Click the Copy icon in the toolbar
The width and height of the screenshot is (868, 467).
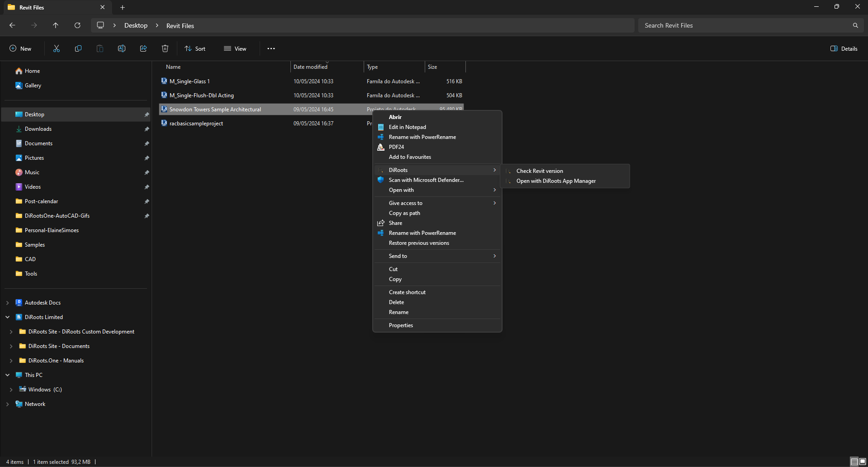pos(78,48)
